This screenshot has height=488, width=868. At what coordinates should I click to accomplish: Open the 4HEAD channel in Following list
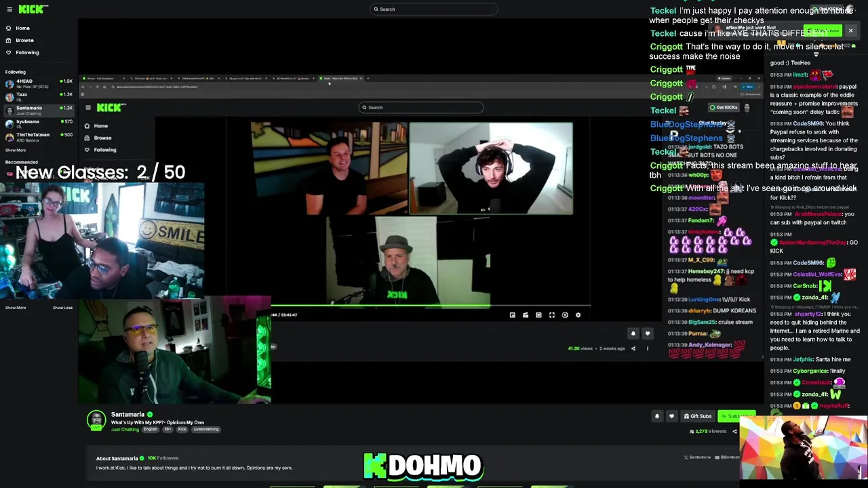pos(39,83)
